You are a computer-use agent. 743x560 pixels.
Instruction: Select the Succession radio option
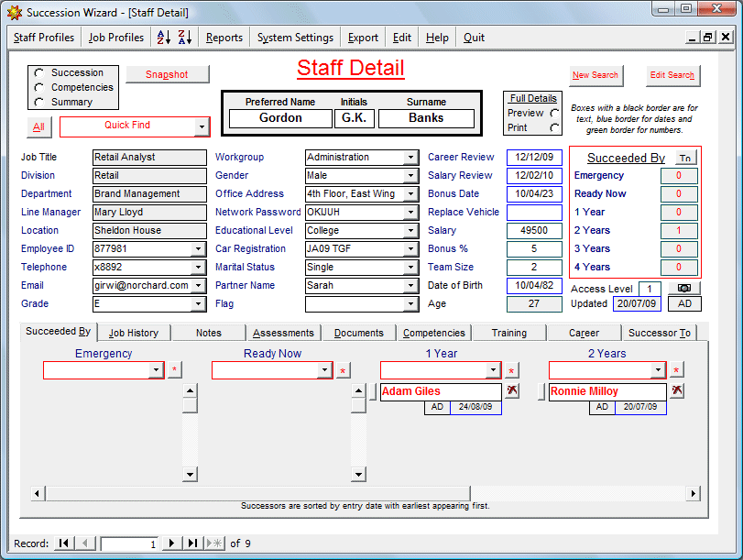point(38,72)
